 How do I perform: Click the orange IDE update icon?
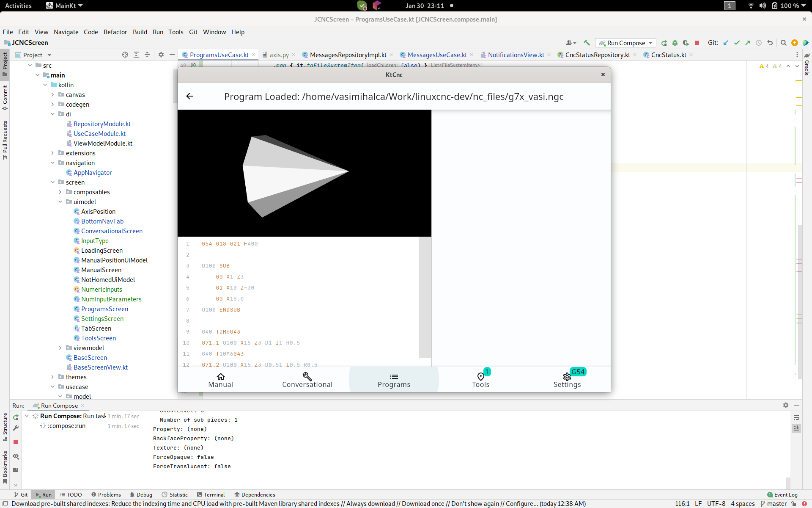[x=794, y=43]
